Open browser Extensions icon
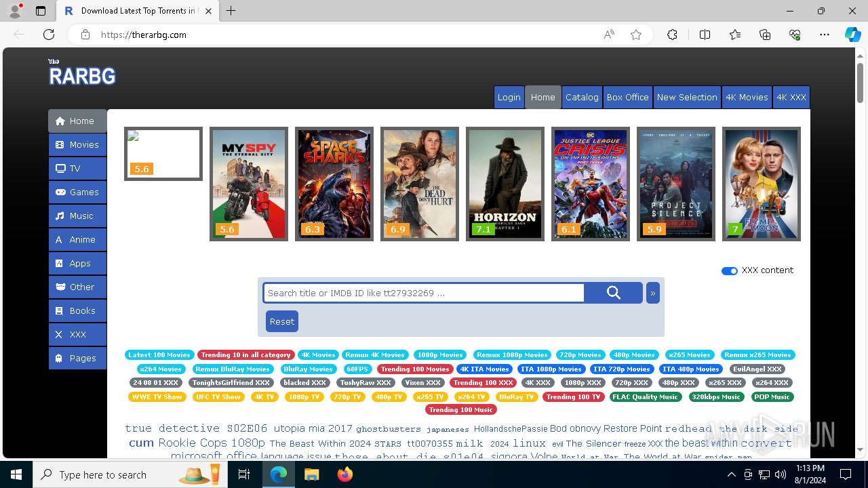Screen dimensions: 868x488 tap(672, 35)
